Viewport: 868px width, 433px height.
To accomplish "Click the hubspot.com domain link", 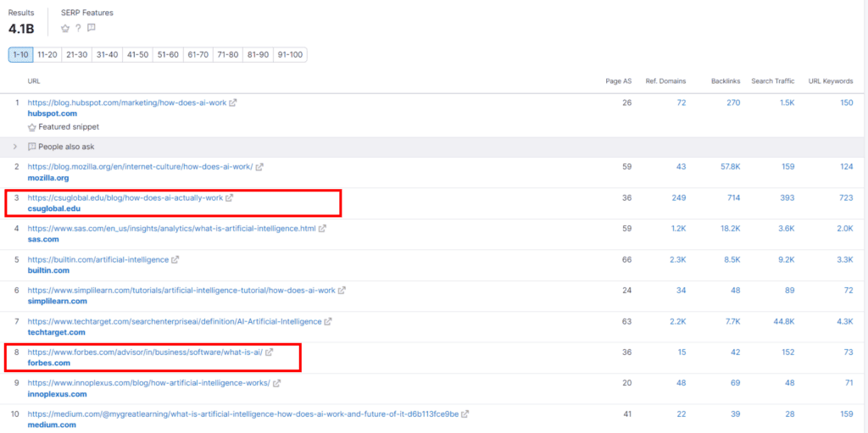I will pos(53,114).
